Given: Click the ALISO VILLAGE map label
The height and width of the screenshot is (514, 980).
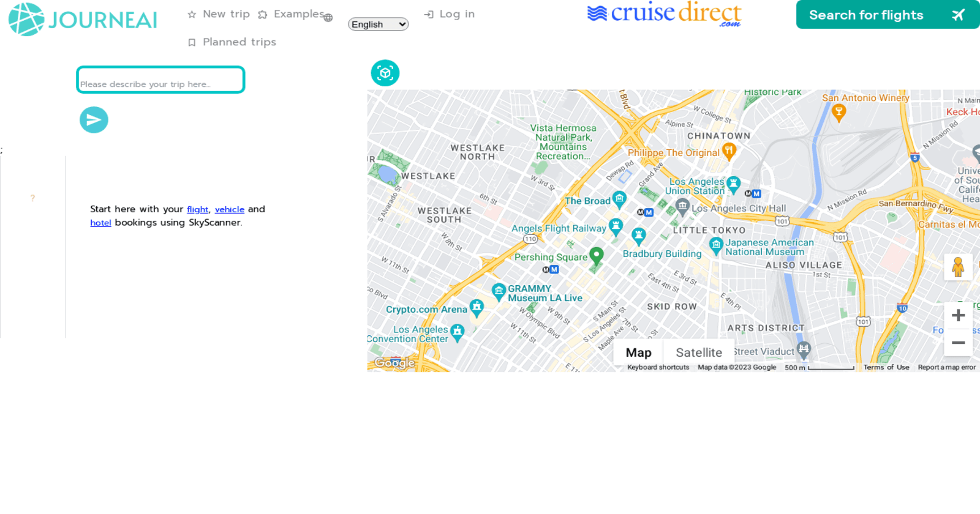Looking at the screenshot, I should click(804, 265).
